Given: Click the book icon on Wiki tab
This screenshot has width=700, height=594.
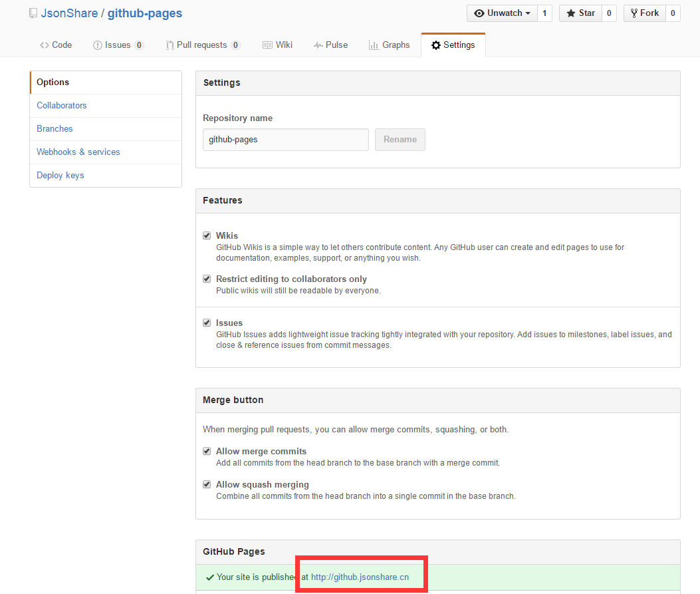Looking at the screenshot, I should coord(267,45).
